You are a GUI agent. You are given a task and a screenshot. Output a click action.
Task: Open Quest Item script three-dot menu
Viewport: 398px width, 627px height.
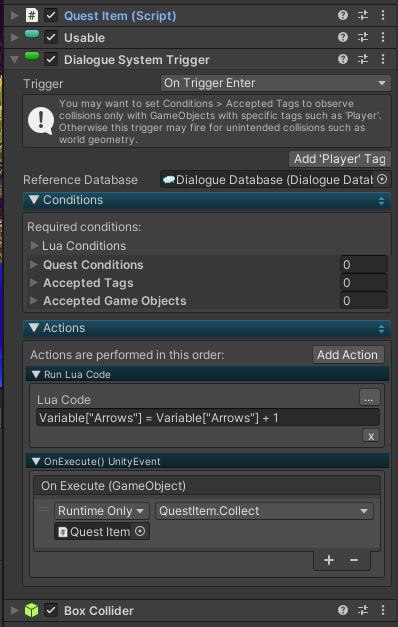click(x=383, y=15)
